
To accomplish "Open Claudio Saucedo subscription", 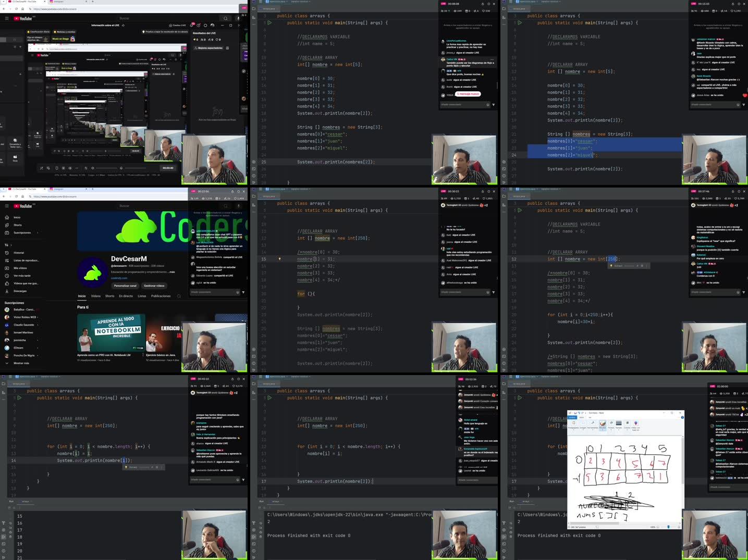I will pos(20,325).
